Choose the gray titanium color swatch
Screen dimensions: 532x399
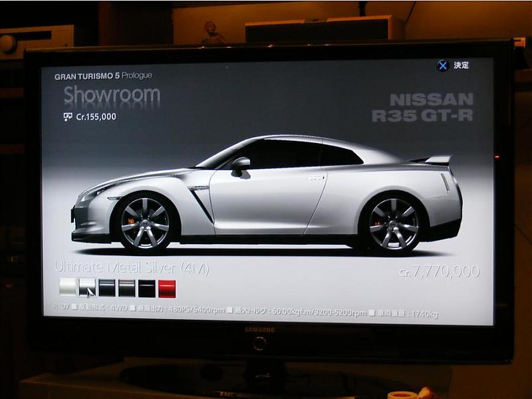(127, 289)
